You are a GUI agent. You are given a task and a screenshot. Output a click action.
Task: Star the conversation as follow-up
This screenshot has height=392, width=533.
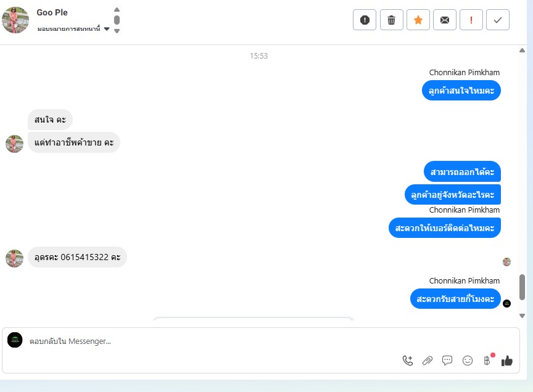click(418, 20)
